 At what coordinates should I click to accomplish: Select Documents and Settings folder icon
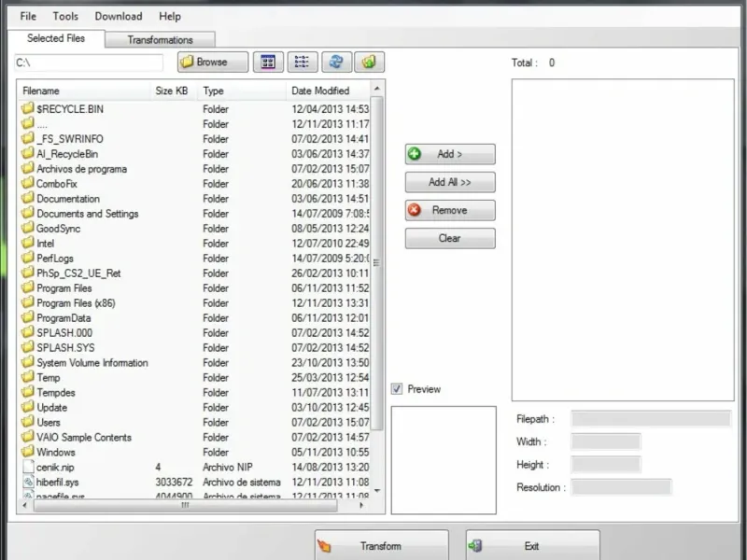(x=28, y=213)
